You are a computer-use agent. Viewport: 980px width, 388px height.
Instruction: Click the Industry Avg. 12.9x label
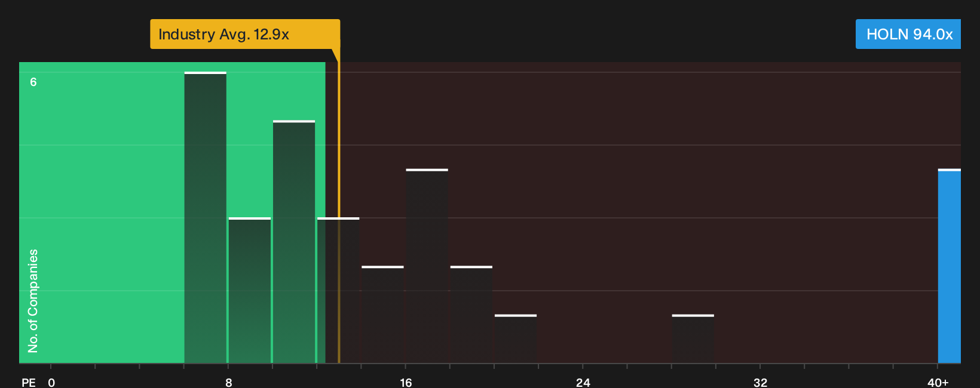point(245,34)
